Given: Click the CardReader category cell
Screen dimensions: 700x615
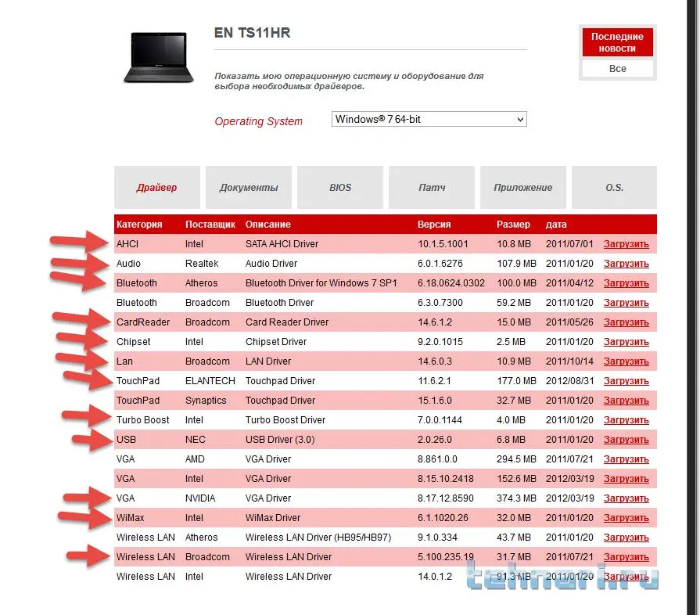Looking at the screenshot, I should pos(143,322).
